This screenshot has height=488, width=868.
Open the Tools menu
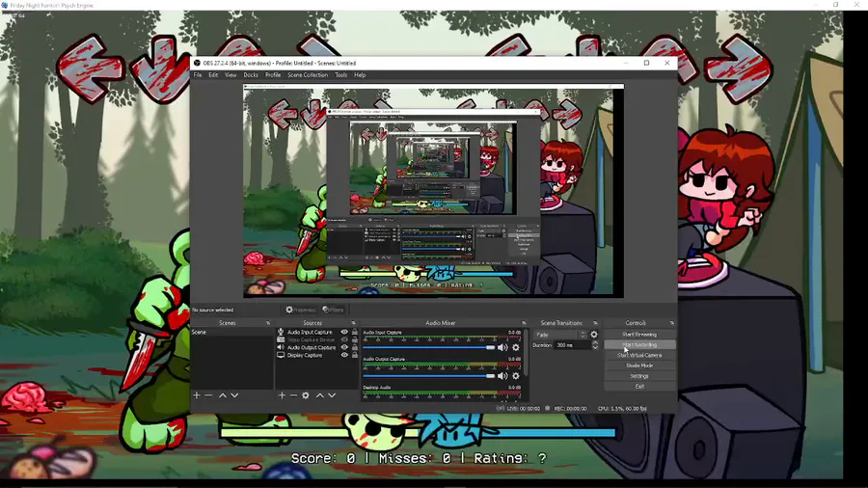click(x=341, y=74)
